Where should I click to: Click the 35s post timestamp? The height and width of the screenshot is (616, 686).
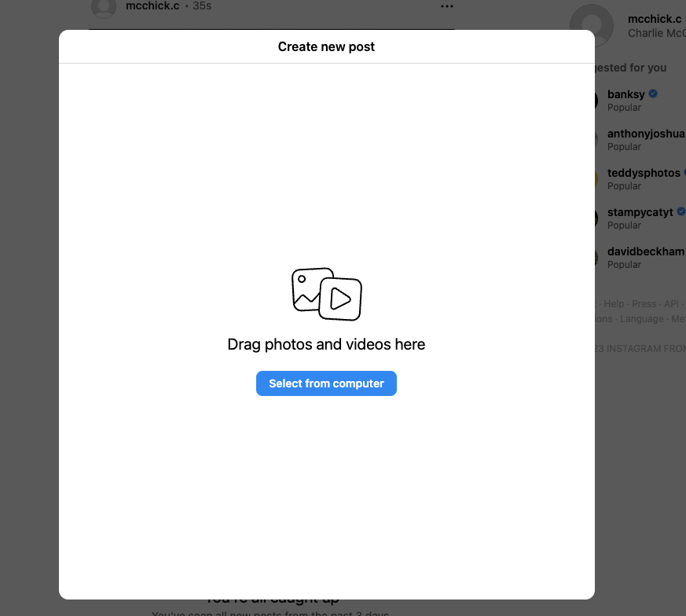tap(202, 5)
